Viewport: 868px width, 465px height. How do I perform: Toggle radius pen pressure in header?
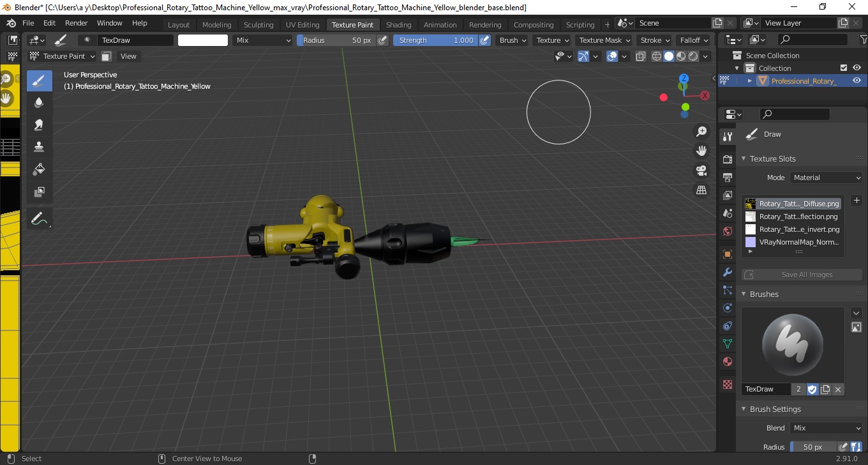[x=382, y=40]
